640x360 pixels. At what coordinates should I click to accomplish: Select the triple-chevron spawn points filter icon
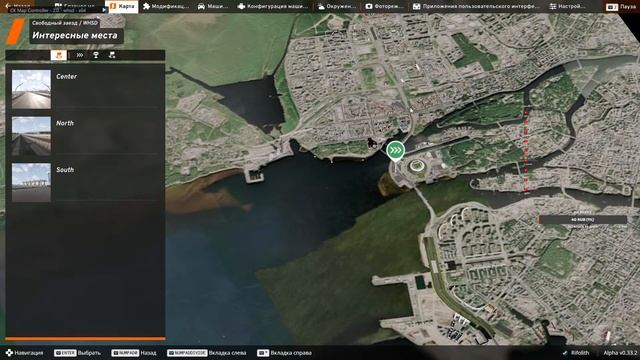click(80, 55)
